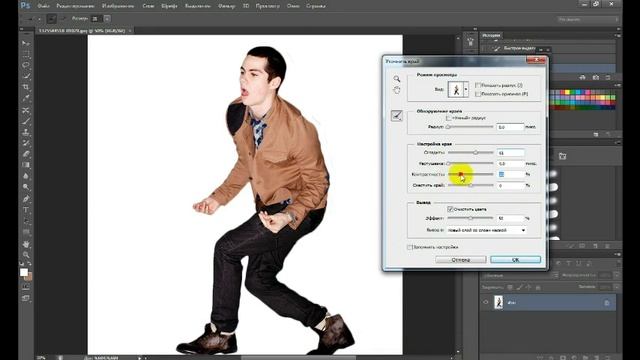This screenshot has height=360, width=640.
Task: Select the open document tab
Action: 85,31
